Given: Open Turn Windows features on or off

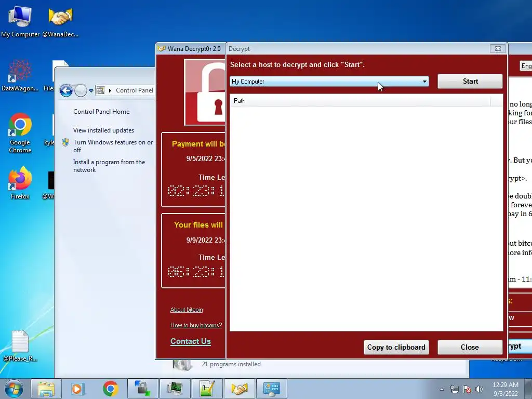Looking at the screenshot, I should click(x=113, y=146).
